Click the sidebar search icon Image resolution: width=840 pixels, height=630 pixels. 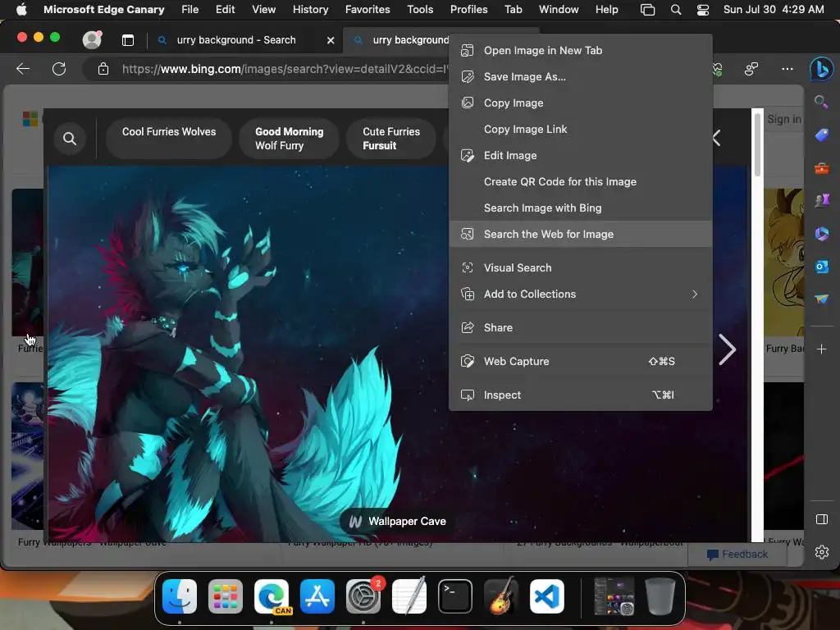[x=821, y=102]
